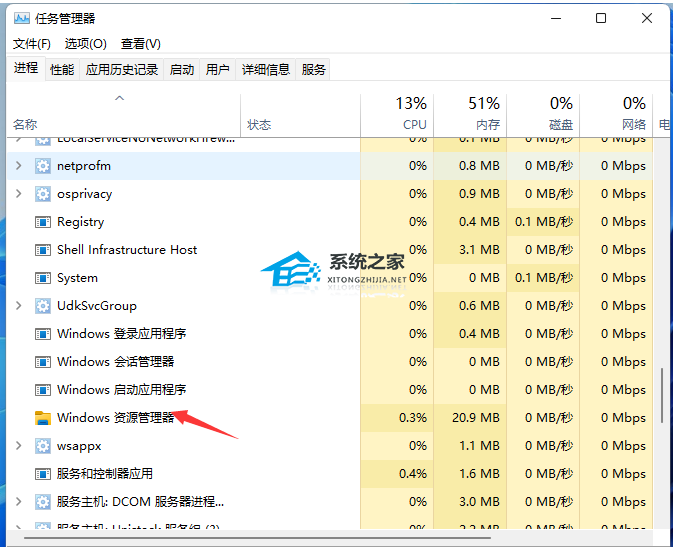
Task: Open the 文件(F) menu
Action: click(32, 44)
